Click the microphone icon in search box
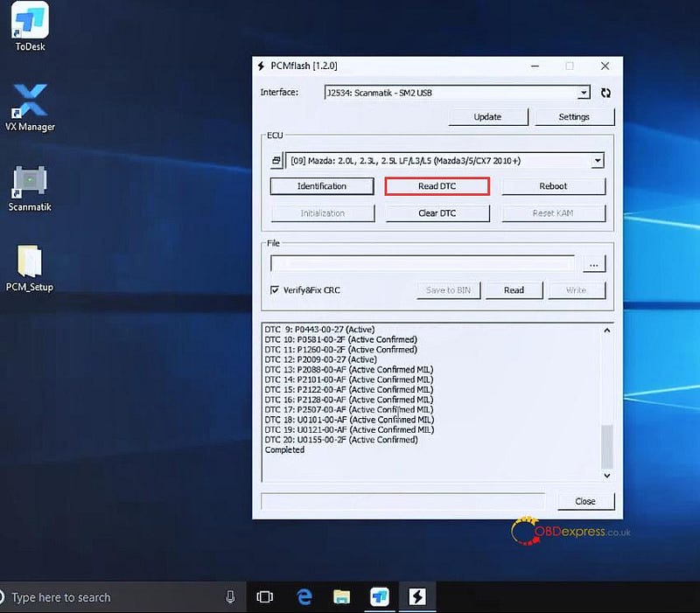The width and height of the screenshot is (700, 613). click(230, 597)
